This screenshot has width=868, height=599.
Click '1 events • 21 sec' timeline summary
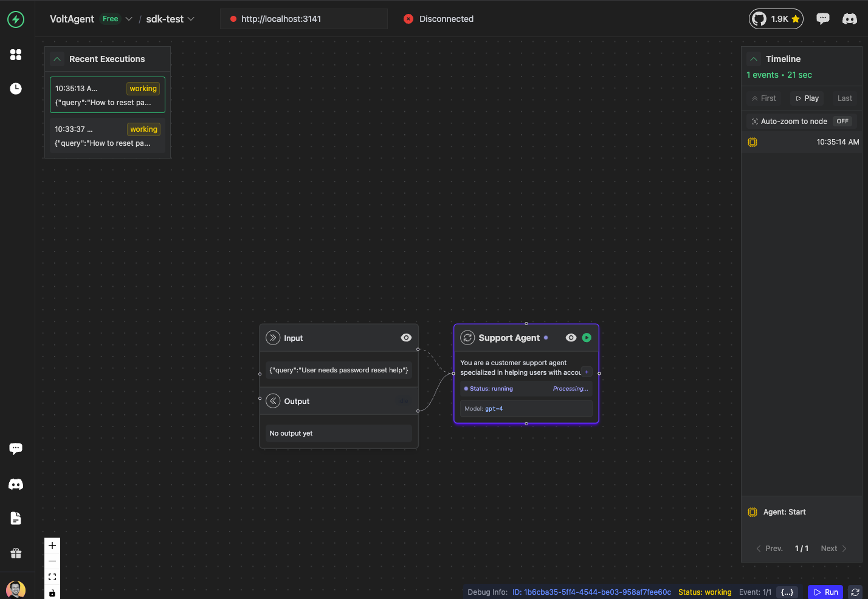[779, 75]
